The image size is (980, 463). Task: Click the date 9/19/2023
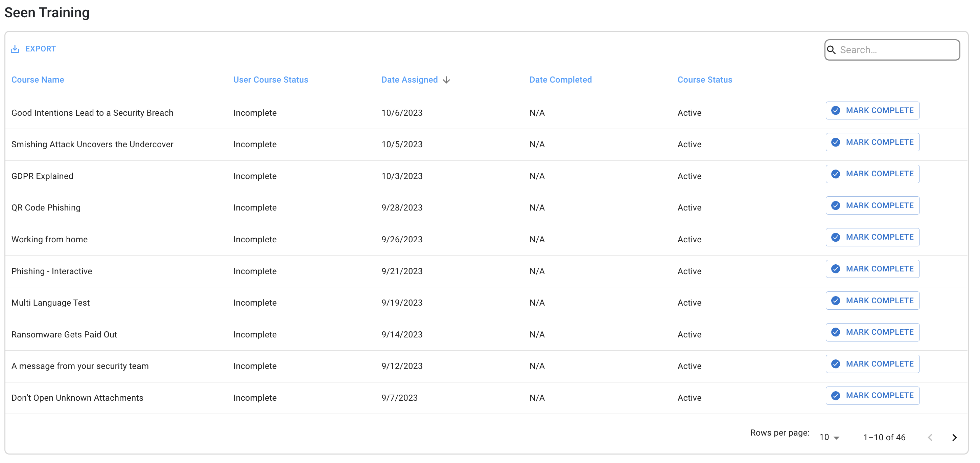pos(402,303)
